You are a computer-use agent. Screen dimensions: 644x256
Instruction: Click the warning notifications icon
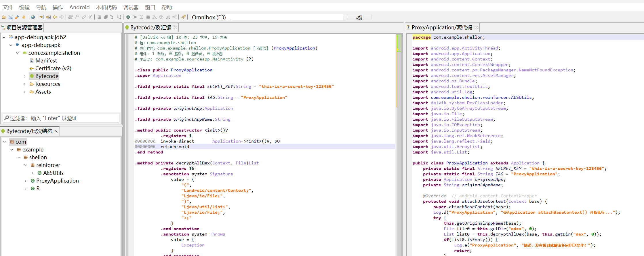[x=24, y=17]
